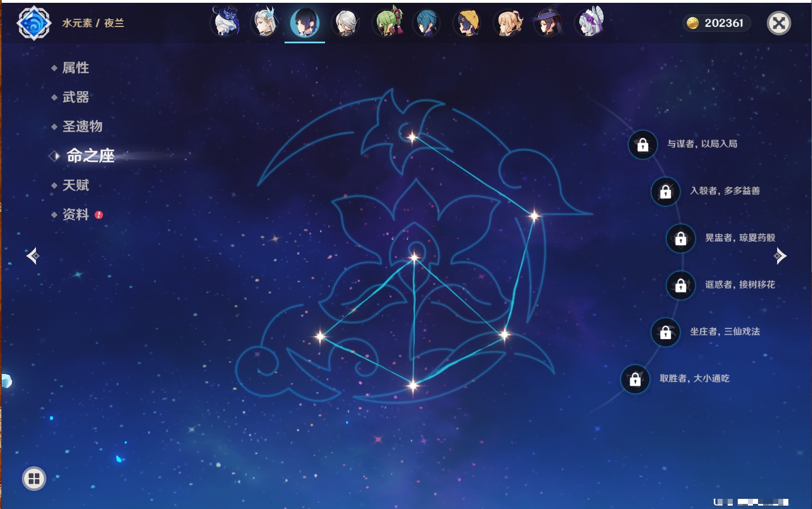Select the character with the blue feather hair ornament
The height and width of the screenshot is (509, 812).
pyautogui.click(x=264, y=23)
